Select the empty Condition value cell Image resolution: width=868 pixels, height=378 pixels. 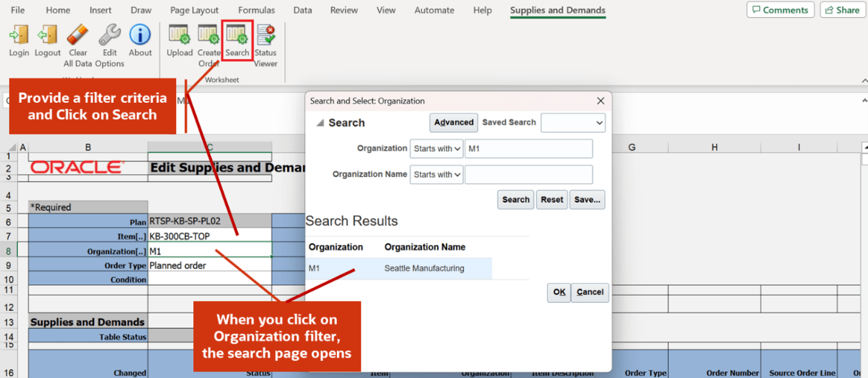(x=210, y=279)
